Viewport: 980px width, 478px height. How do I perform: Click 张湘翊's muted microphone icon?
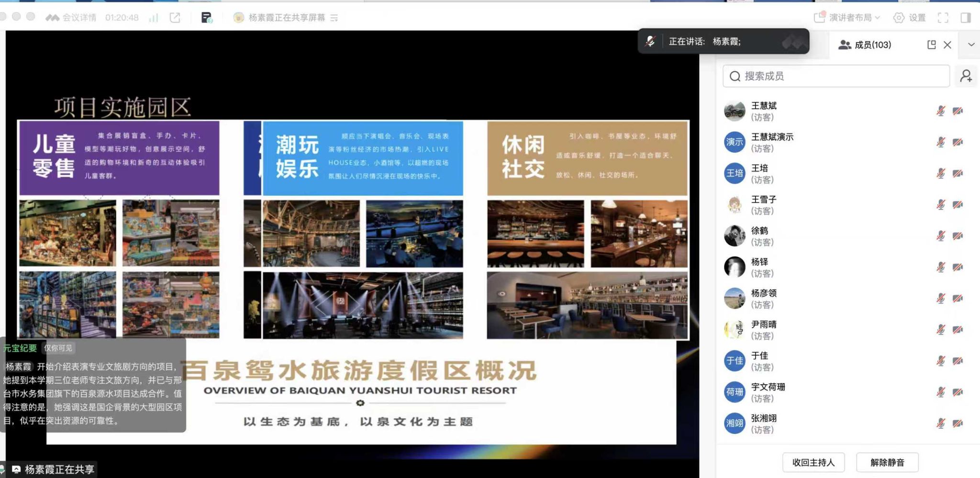click(941, 423)
